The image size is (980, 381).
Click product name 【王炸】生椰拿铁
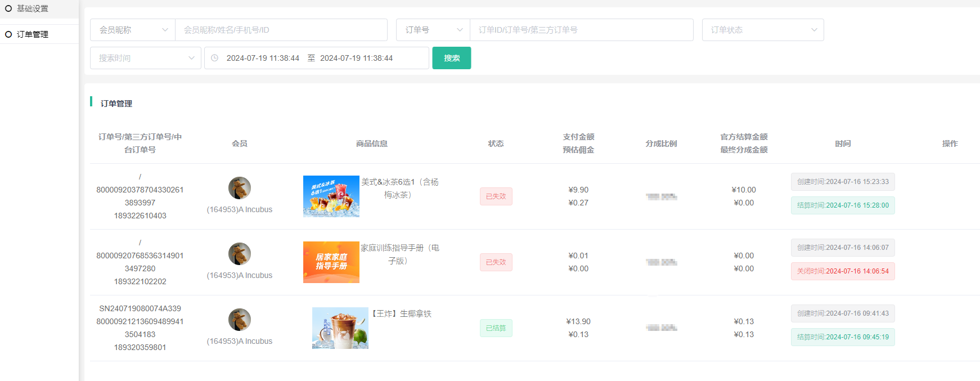pyautogui.click(x=400, y=313)
